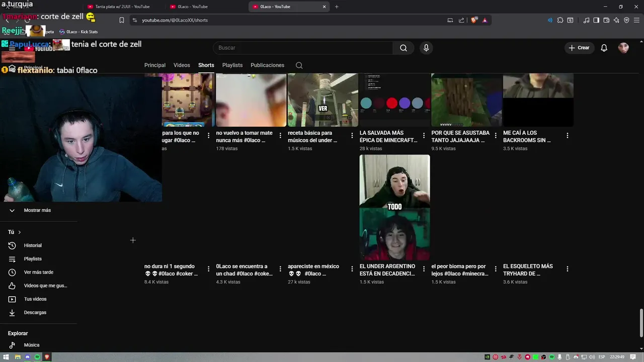The width and height of the screenshot is (644, 362).
Task: Click the page vertical scrollbar thumb
Action: [641, 324]
